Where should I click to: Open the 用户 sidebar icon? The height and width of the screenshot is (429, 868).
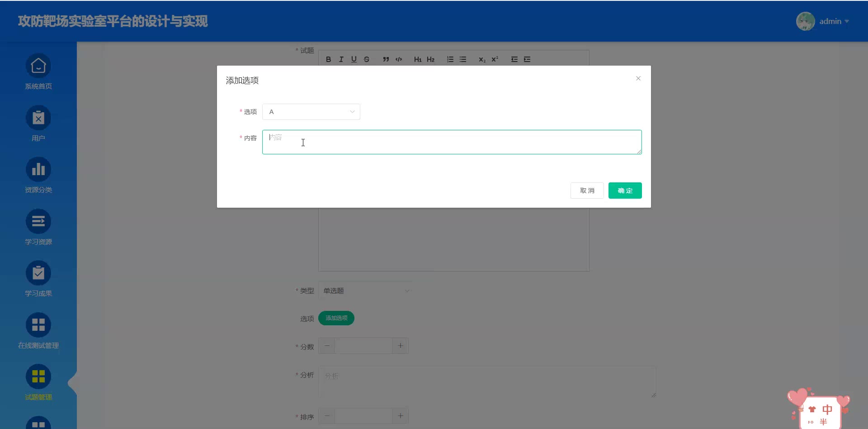point(38,118)
